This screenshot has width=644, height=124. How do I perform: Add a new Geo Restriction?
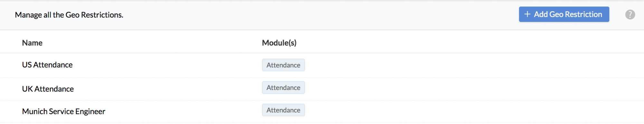click(564, 14)
